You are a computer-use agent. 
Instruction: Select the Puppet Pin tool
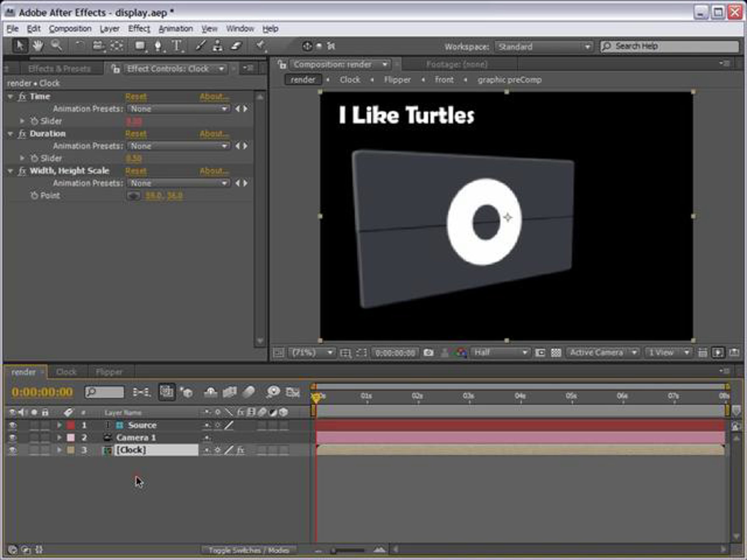tap(261, 46)
